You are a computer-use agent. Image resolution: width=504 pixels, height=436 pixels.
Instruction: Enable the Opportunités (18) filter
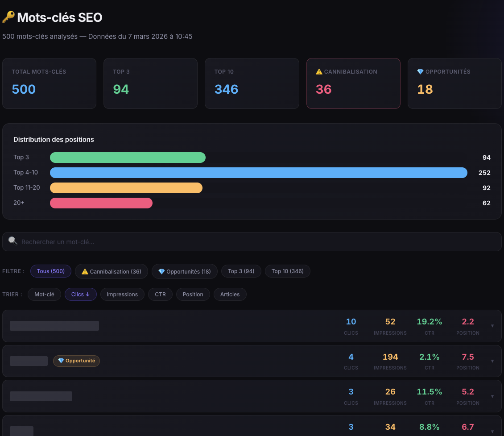point(184,271)
